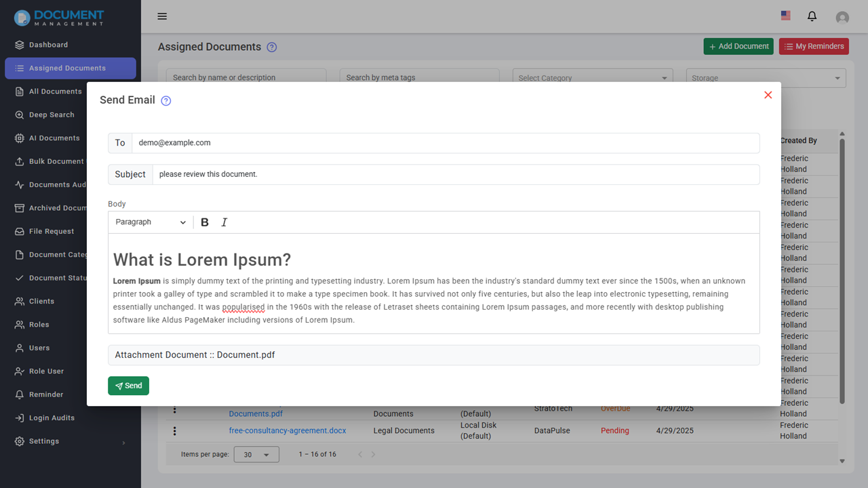Screen dimensions: 868x488
Task: Click the Subject input field
Action: 455,174
